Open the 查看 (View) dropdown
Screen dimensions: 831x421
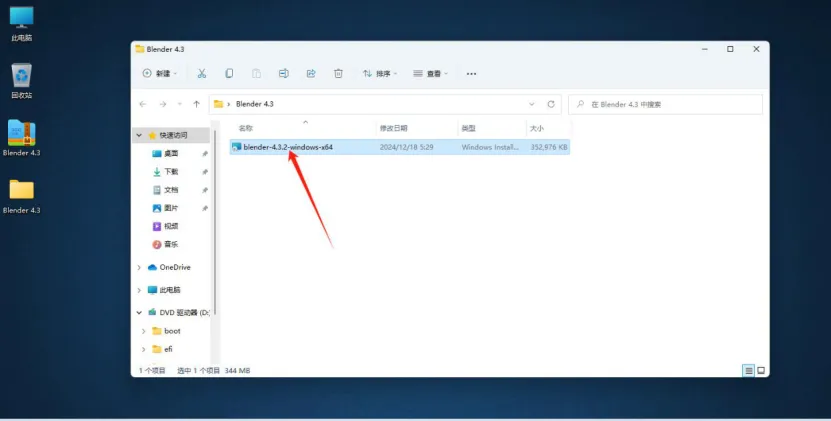click(x=430, y=74)
